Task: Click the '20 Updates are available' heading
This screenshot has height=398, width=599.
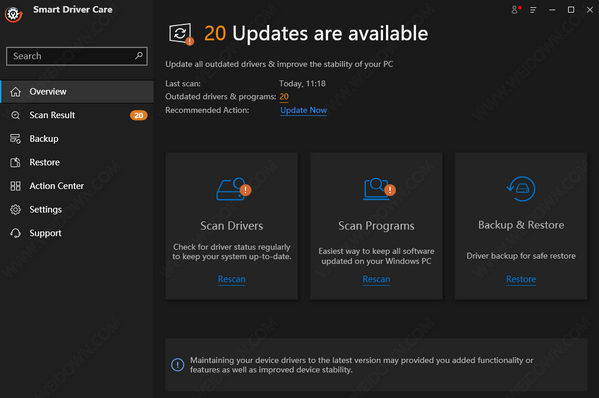Action: [316, 34]
